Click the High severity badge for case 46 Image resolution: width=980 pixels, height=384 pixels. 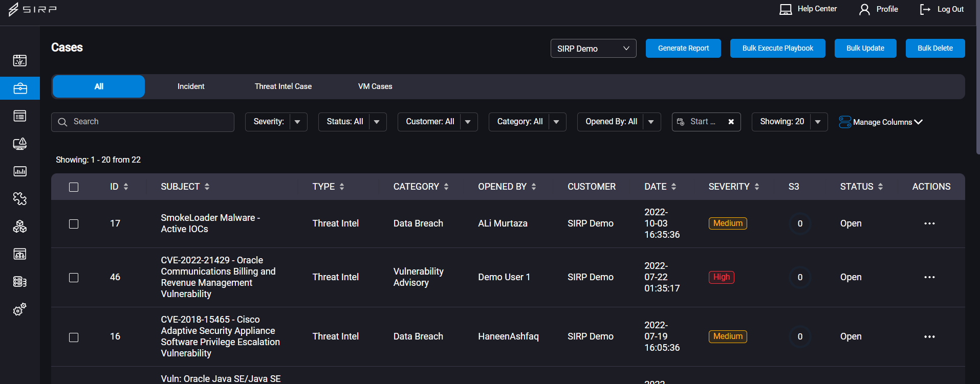tap(722, 277)
